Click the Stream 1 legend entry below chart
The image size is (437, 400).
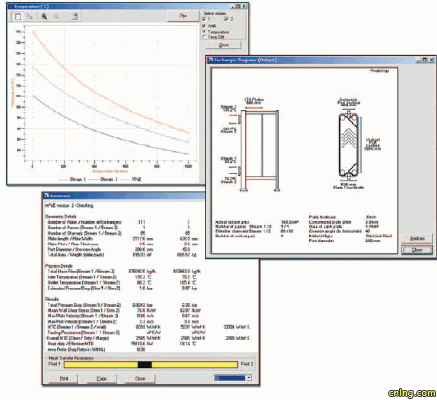pos(72,179)
